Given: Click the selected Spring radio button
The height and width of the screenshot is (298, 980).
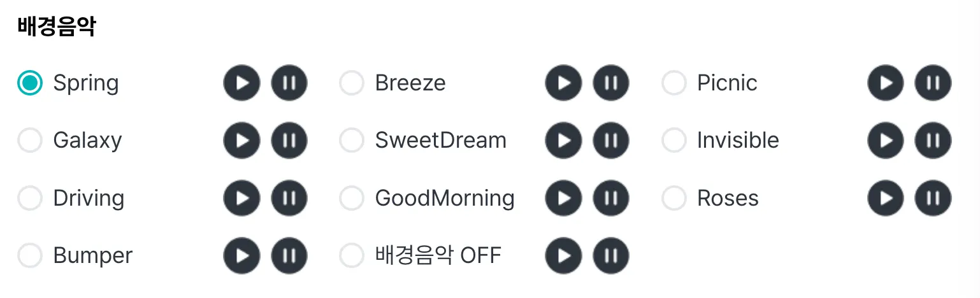Looking at the screenshot, I should click(30, 83).
